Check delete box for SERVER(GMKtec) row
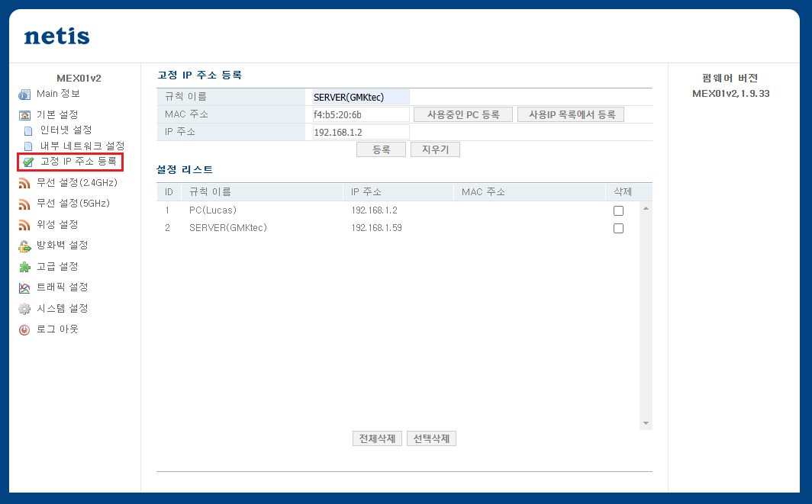 point(618,228)
